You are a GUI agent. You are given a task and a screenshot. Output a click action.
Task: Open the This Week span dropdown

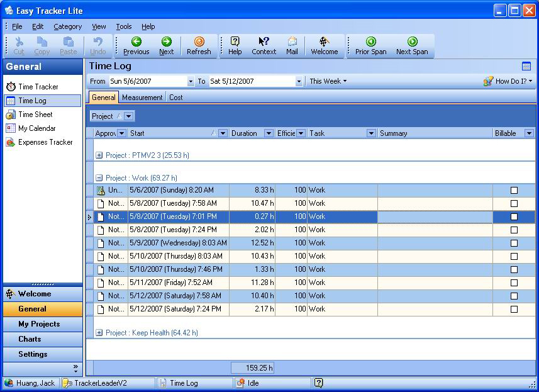tap(328, 81)
